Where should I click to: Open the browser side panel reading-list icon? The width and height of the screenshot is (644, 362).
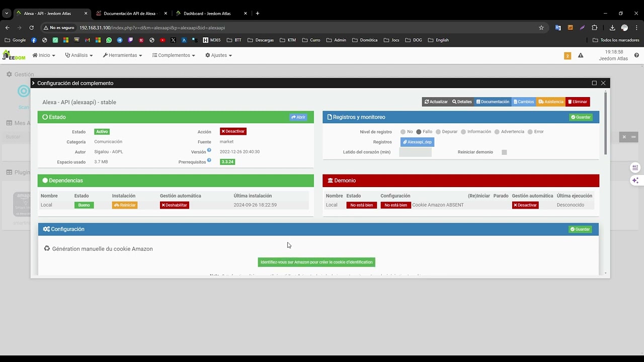(635, 167)
